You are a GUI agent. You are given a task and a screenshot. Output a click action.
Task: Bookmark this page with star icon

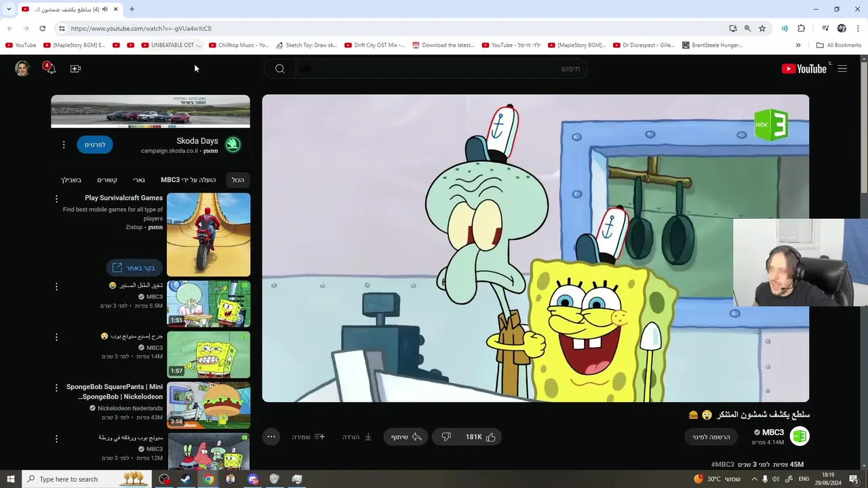coord(762,28)
